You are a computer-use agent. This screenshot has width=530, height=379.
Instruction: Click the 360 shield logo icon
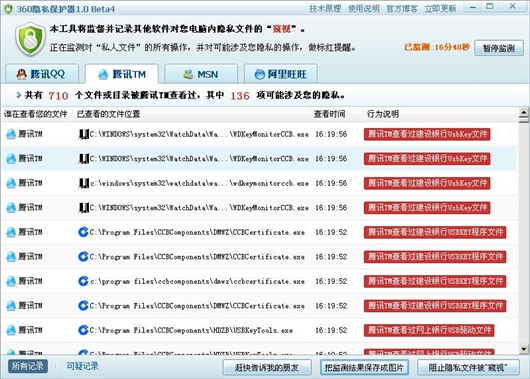[x=30, y=39]
